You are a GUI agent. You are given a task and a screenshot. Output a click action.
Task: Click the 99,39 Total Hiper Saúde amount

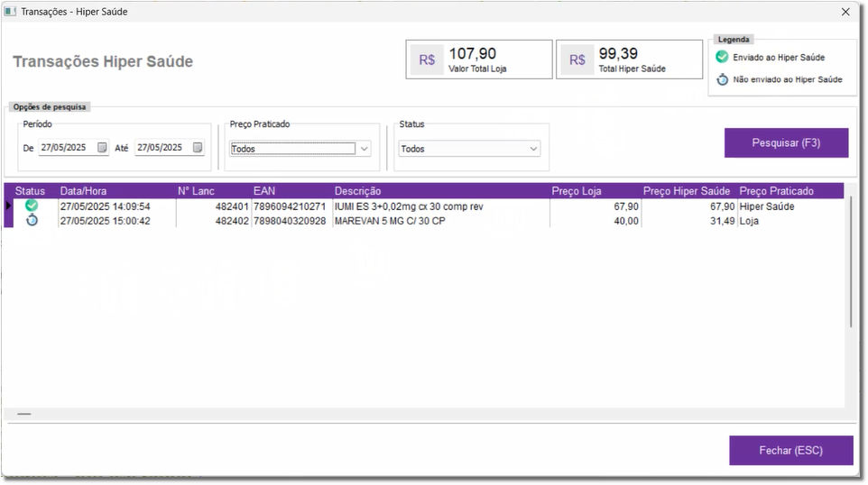pos(618,54)
